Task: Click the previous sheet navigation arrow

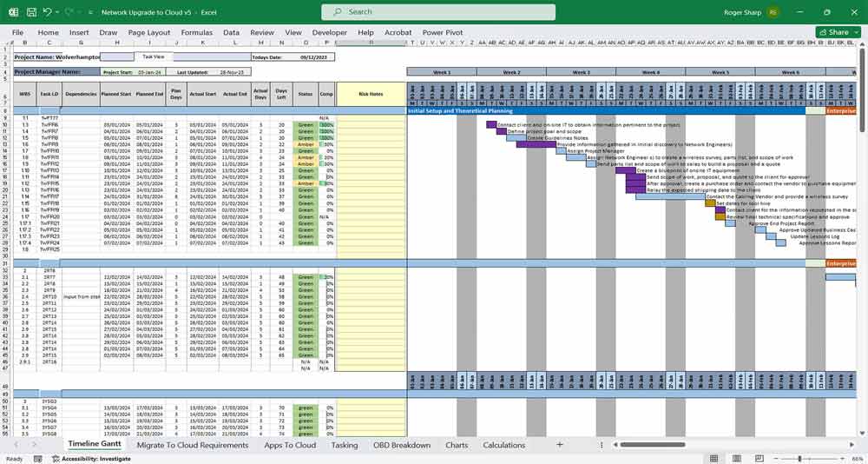Action: 16,445
